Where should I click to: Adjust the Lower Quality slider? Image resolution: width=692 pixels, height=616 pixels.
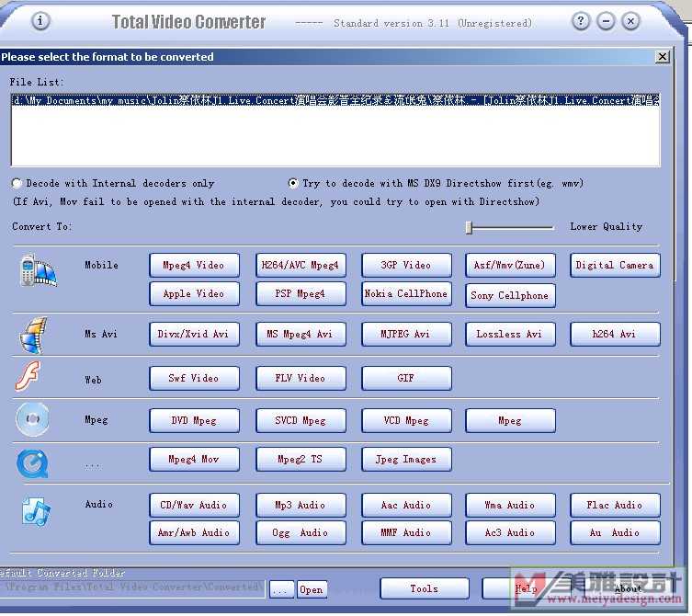[469, 227]
